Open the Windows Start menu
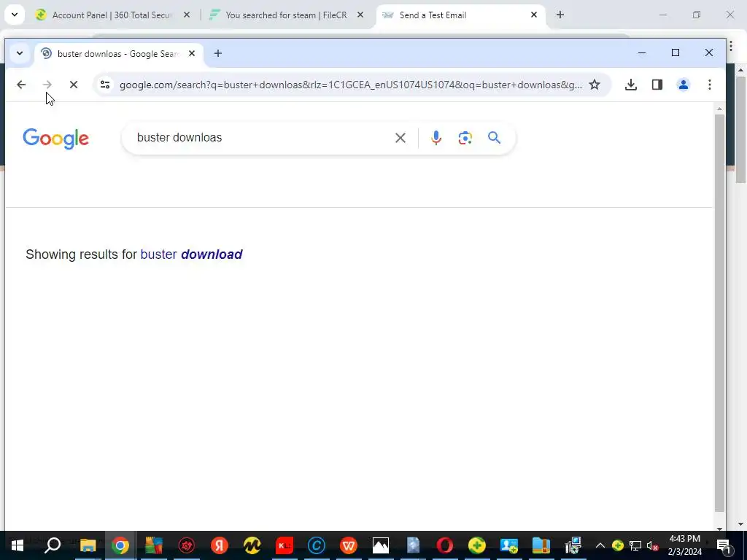The width and height of the screenshot is (747, 560). coord(18,545)
